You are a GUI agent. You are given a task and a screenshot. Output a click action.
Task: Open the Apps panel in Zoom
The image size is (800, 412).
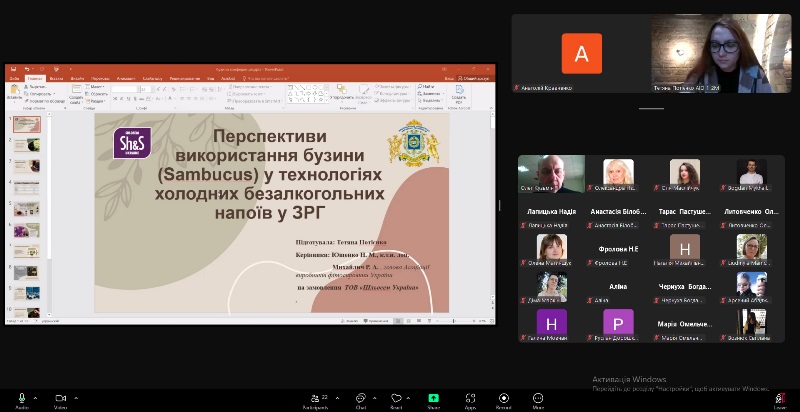click(470, 399)
